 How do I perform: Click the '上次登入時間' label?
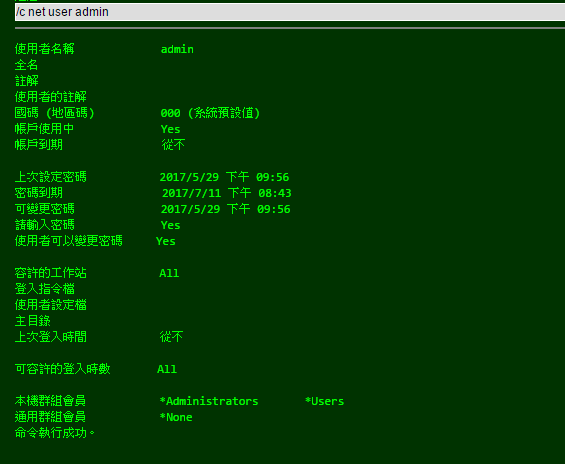[50, 336]
